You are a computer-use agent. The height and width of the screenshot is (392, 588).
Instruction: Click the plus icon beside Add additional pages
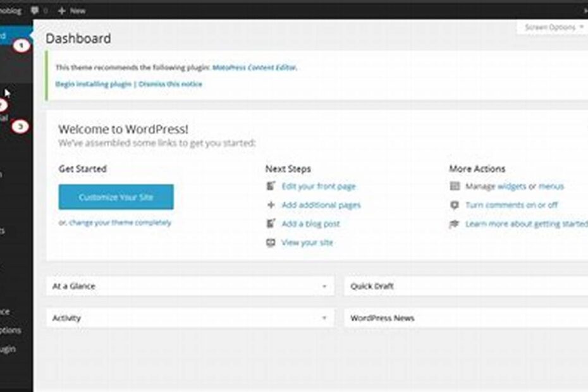pos(271,205)
